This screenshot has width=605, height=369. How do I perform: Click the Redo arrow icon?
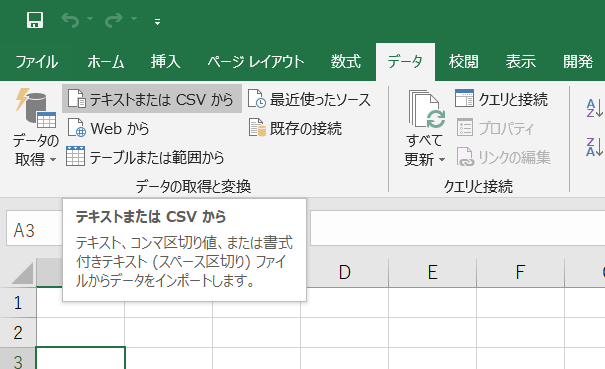pos(114,20)
